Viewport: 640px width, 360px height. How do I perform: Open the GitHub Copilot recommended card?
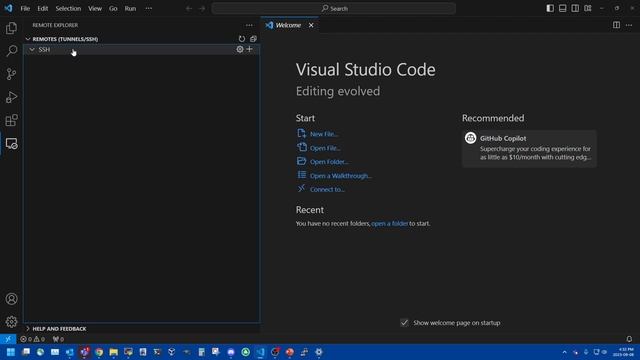click(529, 149)
